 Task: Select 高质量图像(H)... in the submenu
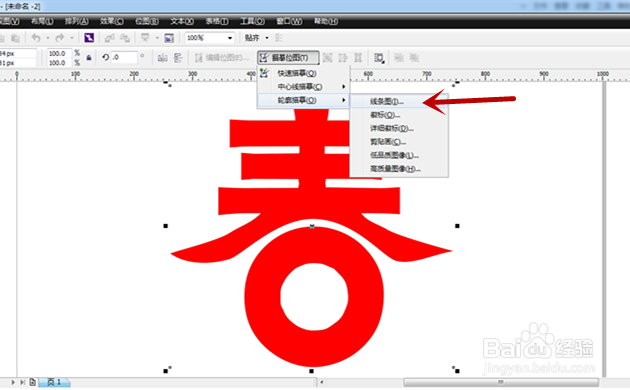click(399, 169)
